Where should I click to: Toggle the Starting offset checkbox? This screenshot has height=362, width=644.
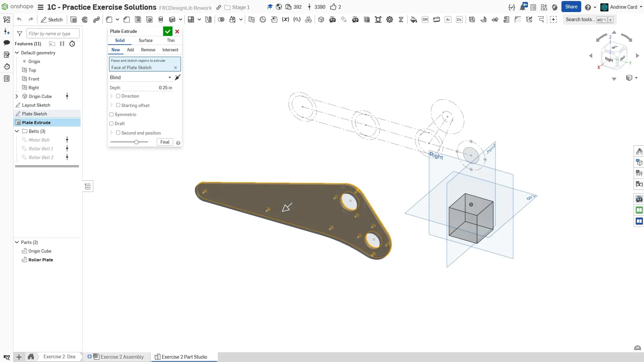(x=118, y=105)
